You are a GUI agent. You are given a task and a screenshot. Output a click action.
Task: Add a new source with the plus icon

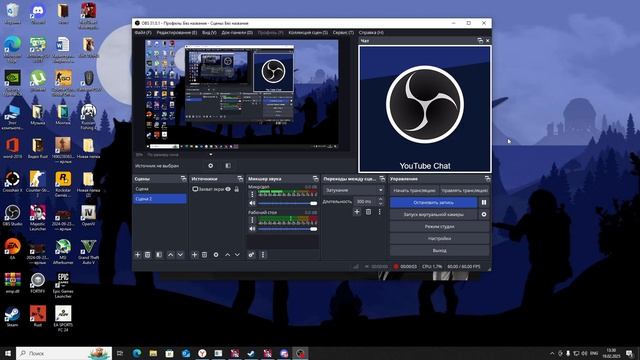pos(194,255)
